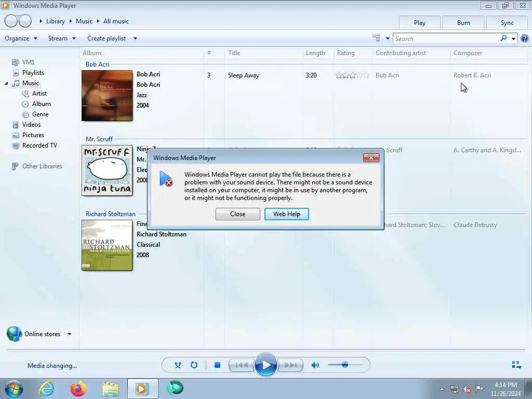This screenshot has height=399, width=532.
Task: Click the muted volume tray icon
Action: [x=467, y=389]
